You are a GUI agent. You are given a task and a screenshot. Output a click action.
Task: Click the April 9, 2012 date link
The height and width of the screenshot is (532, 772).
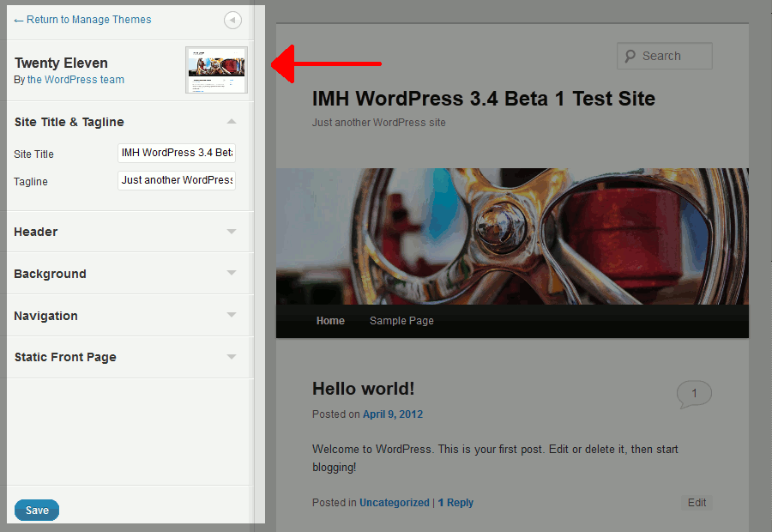coord(393,414)
